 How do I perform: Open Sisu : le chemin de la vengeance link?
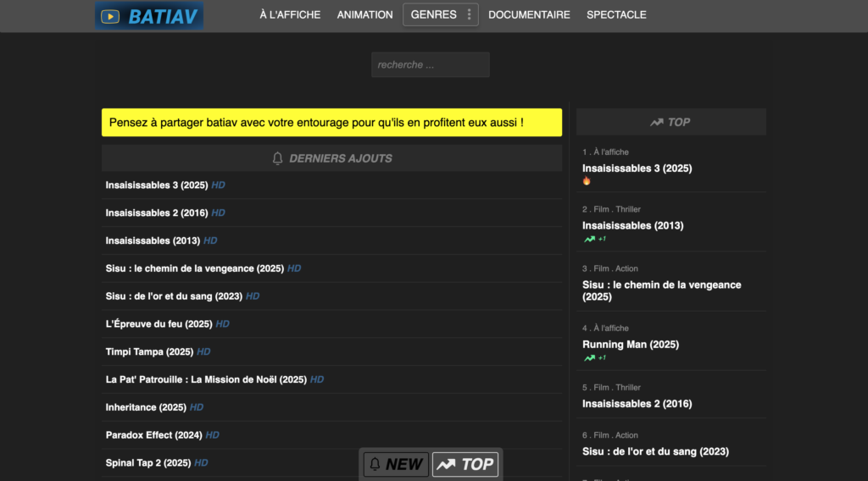(x=195, y=268)
